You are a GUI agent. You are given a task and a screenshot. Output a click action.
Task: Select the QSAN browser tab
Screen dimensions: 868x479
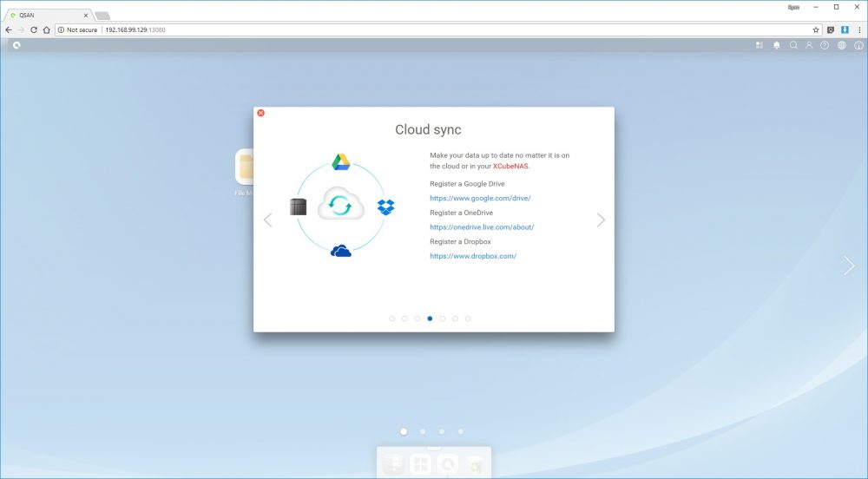point(48,16)
